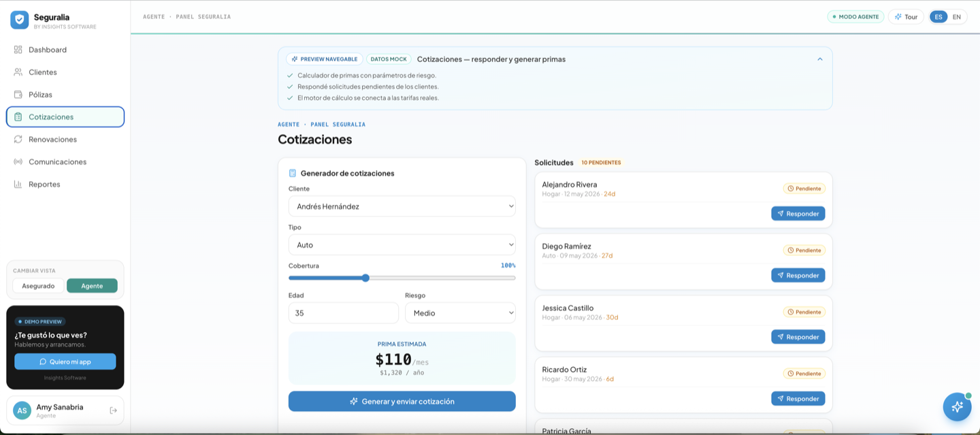Open the floating sparkle assistant button
Viewport: 980px width, 435px height.
click(957, 407)
